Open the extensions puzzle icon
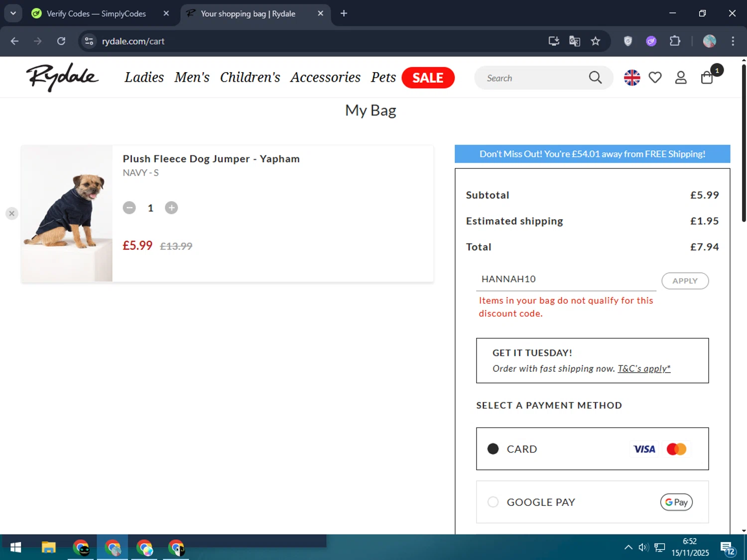747x560 pixels. tap(675, 41)
